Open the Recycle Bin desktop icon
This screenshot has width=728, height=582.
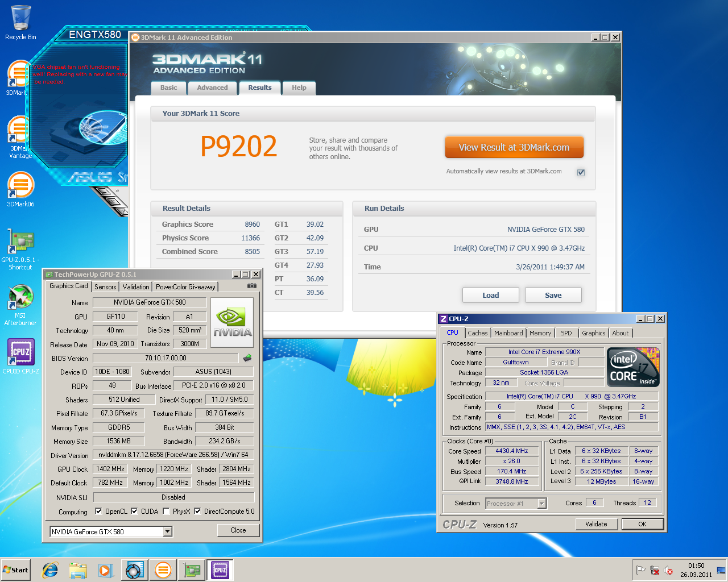pos(20,23)
